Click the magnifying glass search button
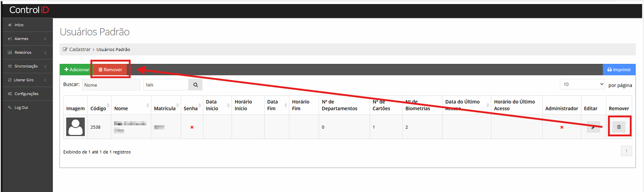Screen dimensions: 644x192 (x=195, y=85)
